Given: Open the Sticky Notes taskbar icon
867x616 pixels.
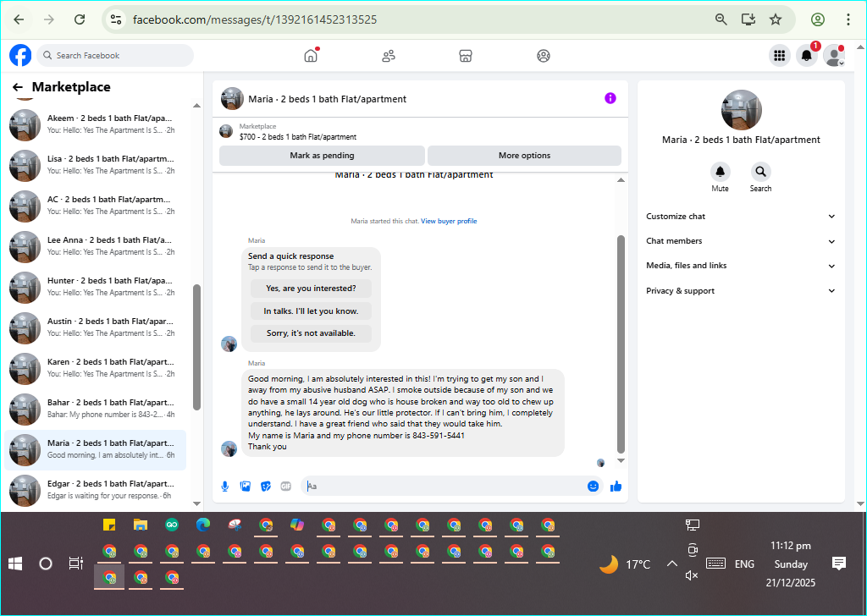Looking at the screenshot, I should (x=109, y=525).
